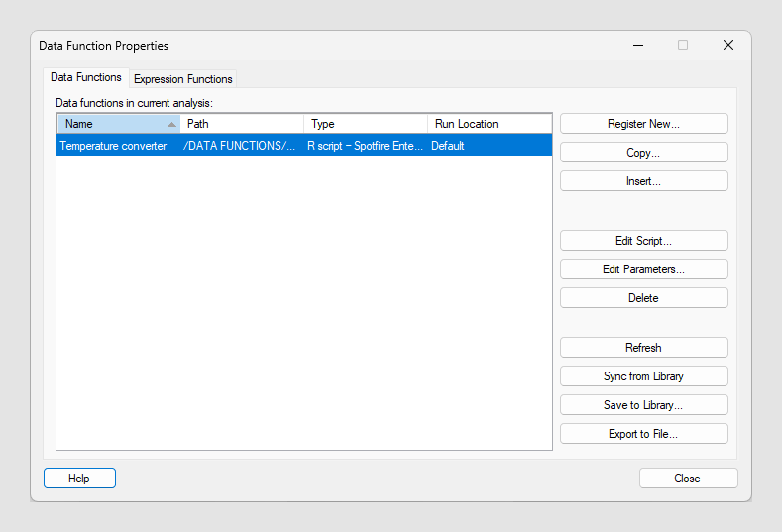Screen dimensions: 782x532
Task: Delete the selected data function
Action: click(644, 297)
